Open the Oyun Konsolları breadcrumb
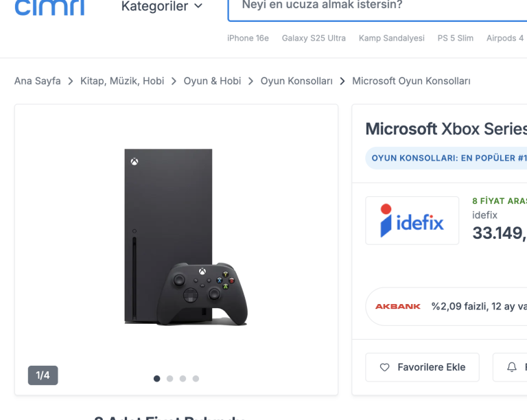Image resolution: width=527 pixels, height=420 pixels. [x=296, y=81]
